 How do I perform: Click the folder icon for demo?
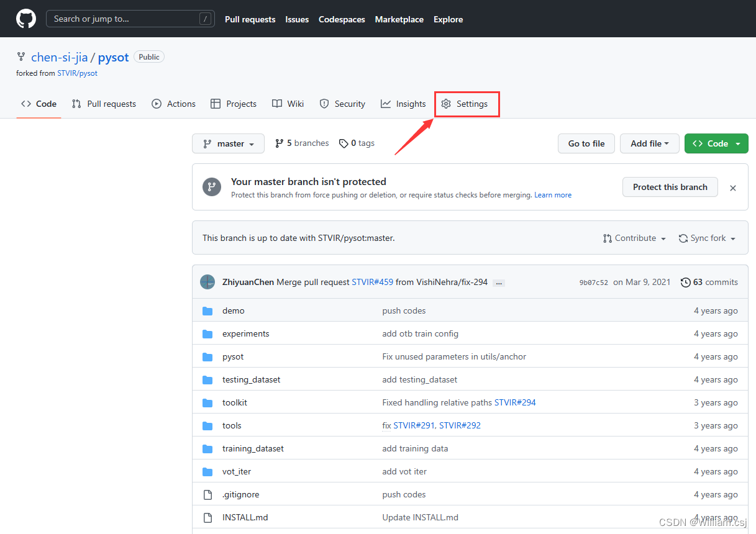coord(207,310)
